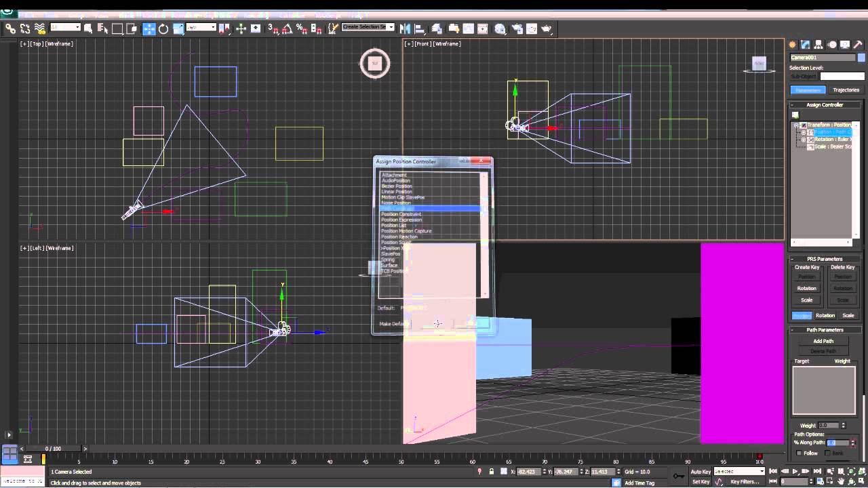Screen dimensions: 868x488
Task: Open the Create panel tab icon
Action: click(x=792, y=45)
